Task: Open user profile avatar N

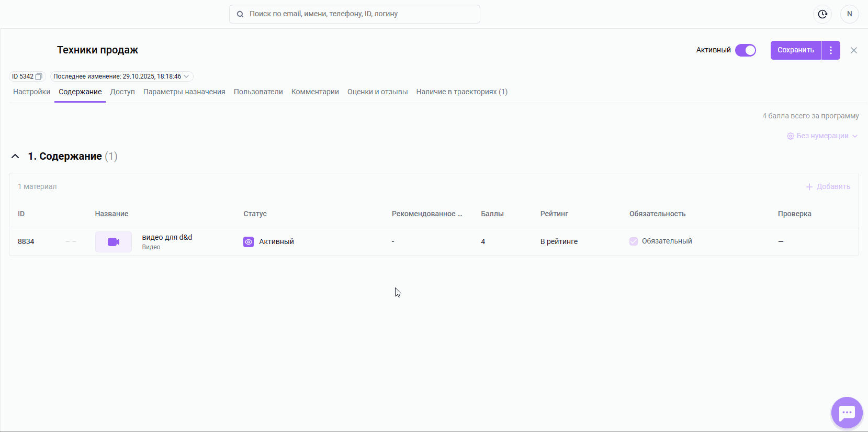Action: click(x=849, y=14)
